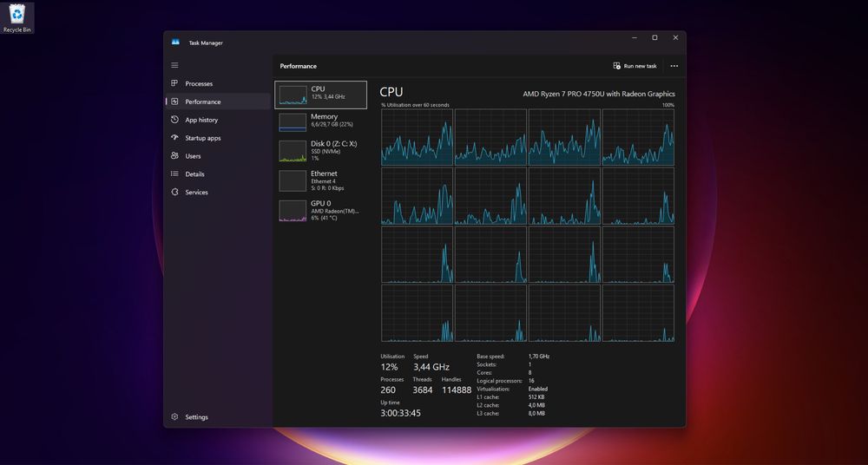Select Disk 0 (Z: C: X:) item

[x=320, y=151]
